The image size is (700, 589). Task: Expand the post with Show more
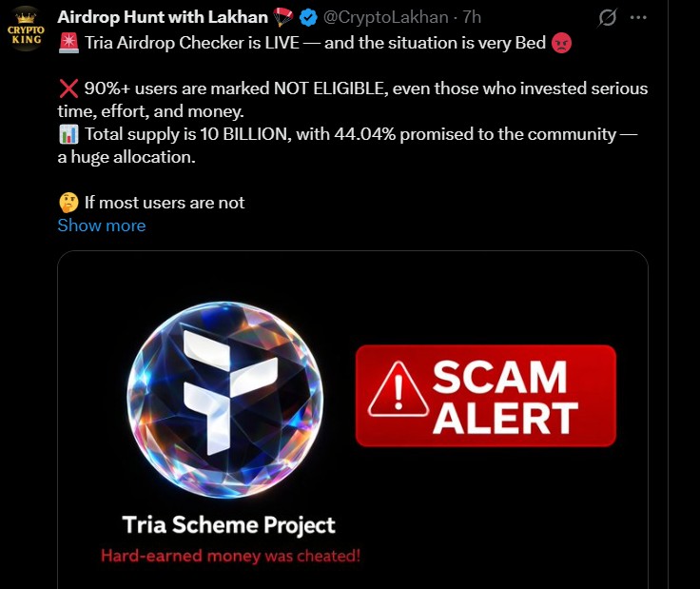pos(102,226)
